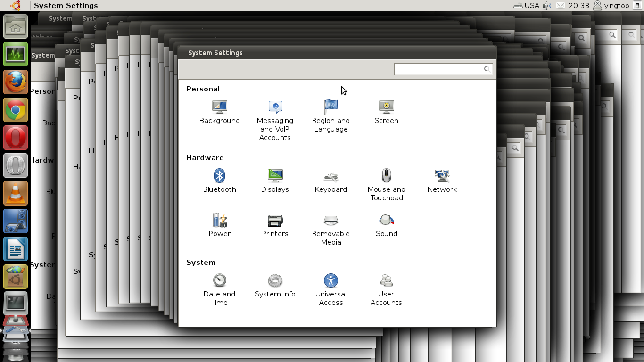
Task: Open the Printers panel
Action: coord(275,225)
